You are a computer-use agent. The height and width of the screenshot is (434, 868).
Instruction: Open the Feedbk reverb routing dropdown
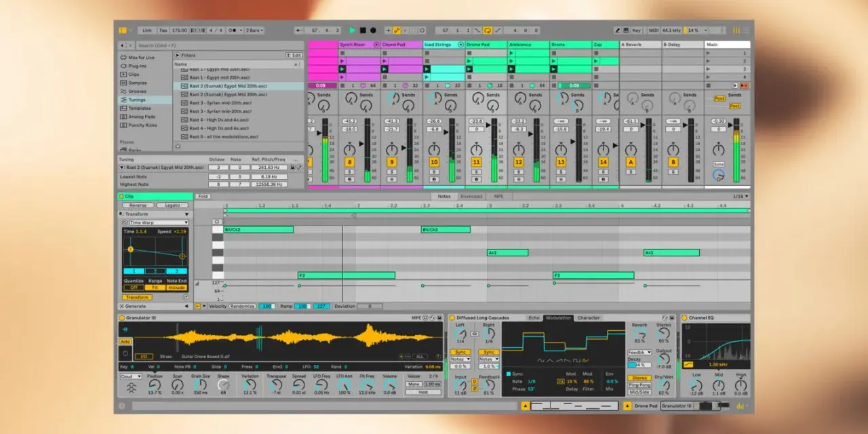[639, 353]
